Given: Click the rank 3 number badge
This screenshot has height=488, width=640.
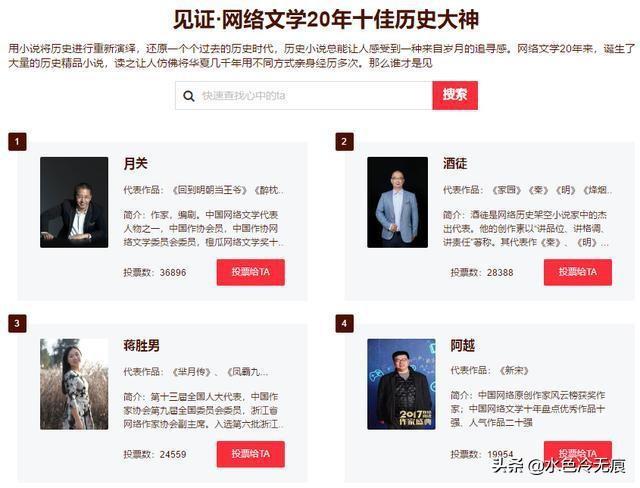Looking at the screenshot, I should point(17,324).
